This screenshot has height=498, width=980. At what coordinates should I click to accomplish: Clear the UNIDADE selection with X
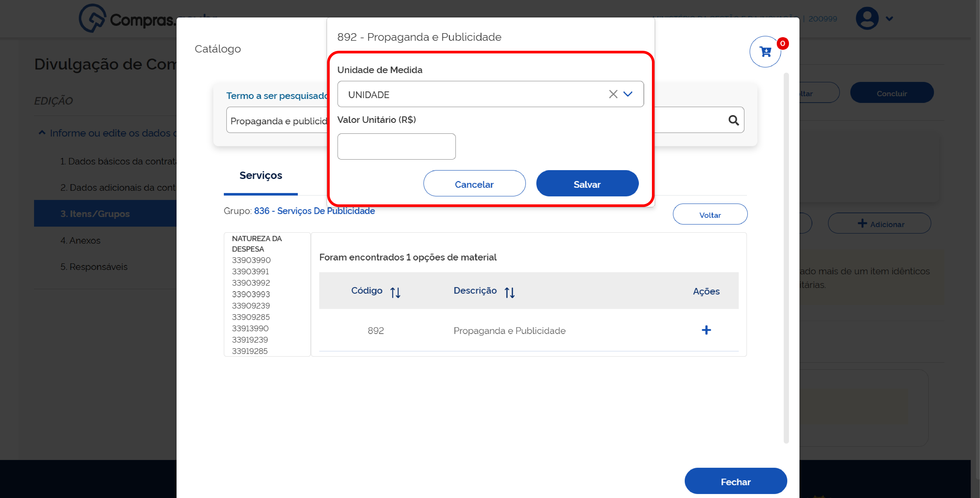(x=613, y=94)
